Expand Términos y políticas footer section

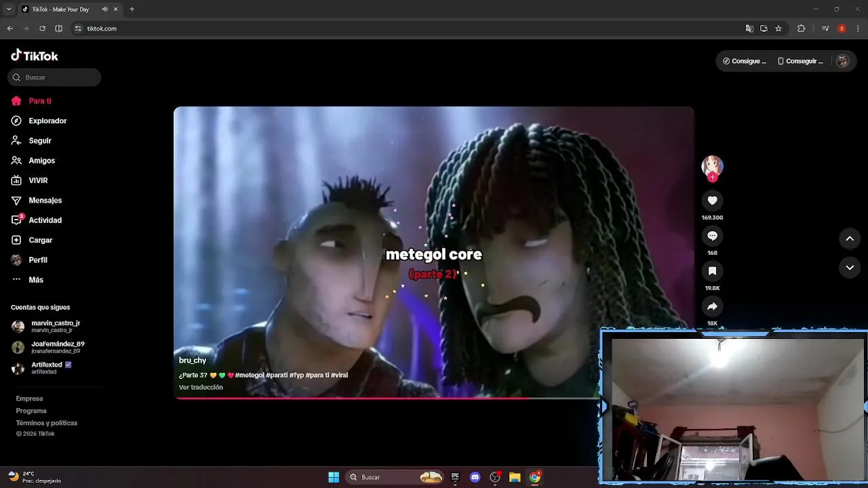[x=47, y=423]
